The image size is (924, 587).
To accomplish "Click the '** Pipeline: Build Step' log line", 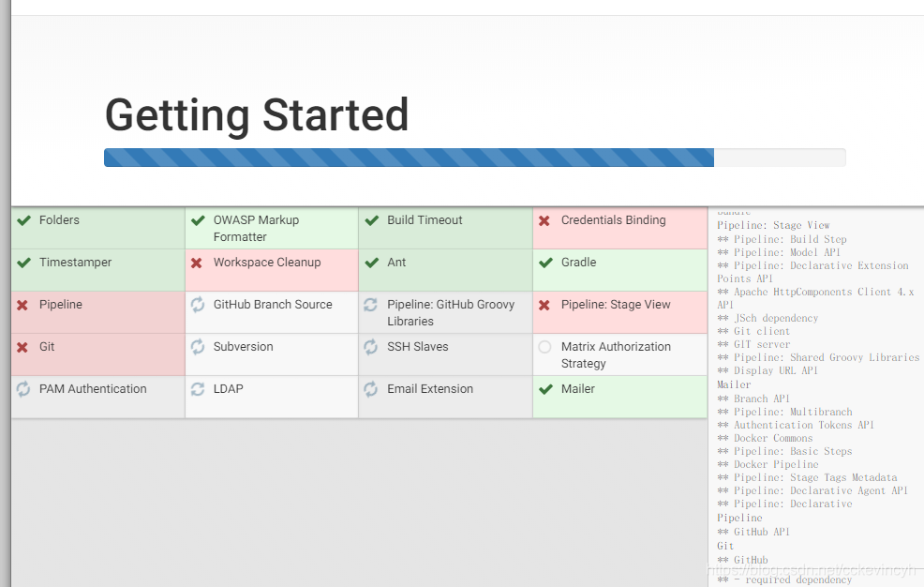I will [x=782, y=239].
